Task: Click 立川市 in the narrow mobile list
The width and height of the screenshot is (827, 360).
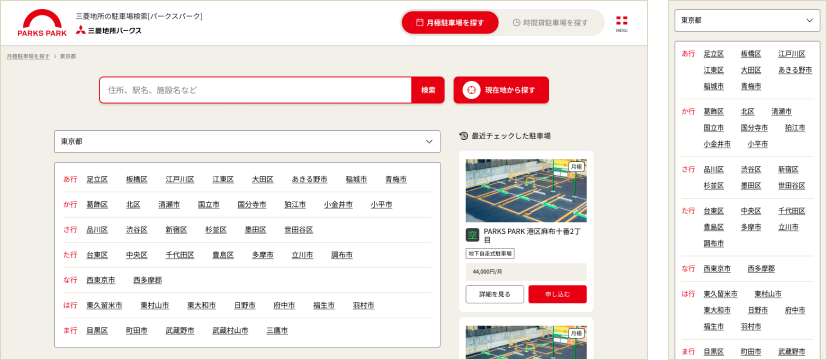Action: click(788, 227)
